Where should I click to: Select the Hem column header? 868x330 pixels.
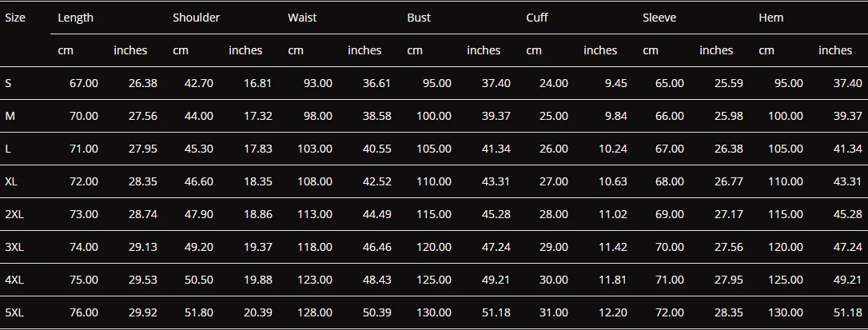(x=771, y=18)
